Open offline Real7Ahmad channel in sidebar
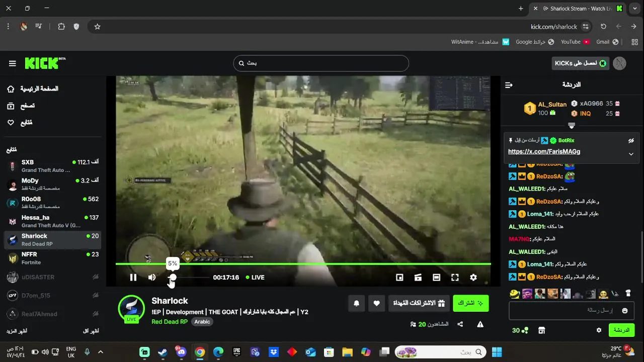644x362 pixels. click(53, 314)
